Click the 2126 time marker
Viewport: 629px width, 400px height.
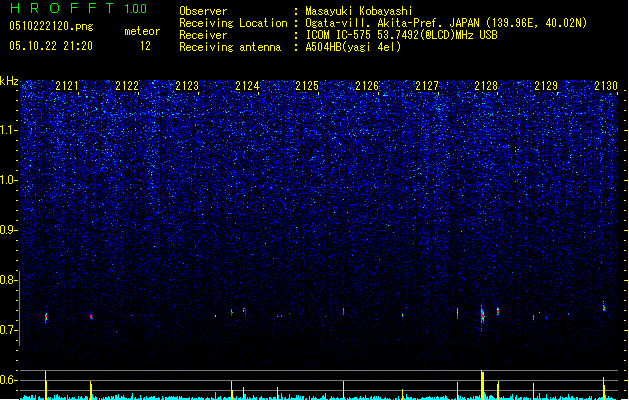click(x=367, y=86)
